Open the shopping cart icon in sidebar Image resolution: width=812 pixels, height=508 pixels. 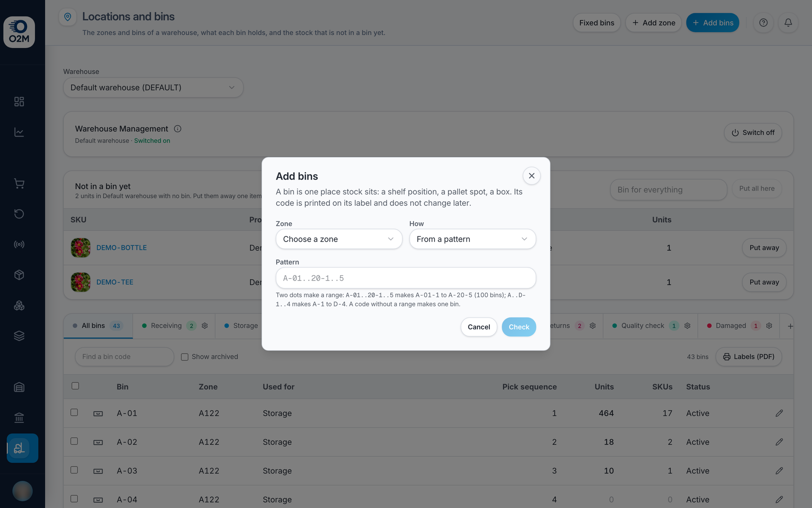click(x=19, y=183)
